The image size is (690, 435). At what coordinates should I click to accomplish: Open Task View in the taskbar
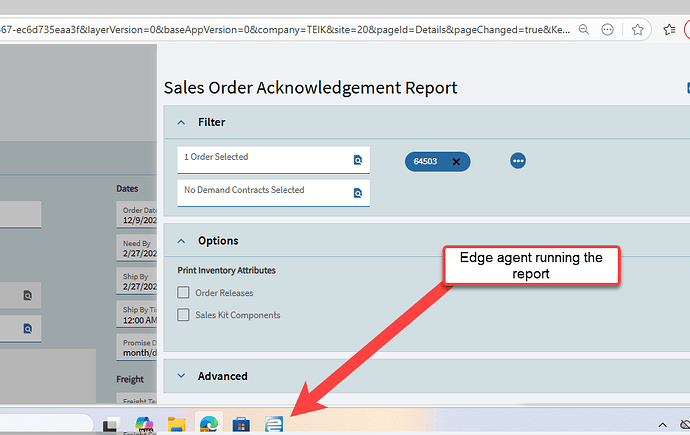pyautogui.click(x=112, y=424)
